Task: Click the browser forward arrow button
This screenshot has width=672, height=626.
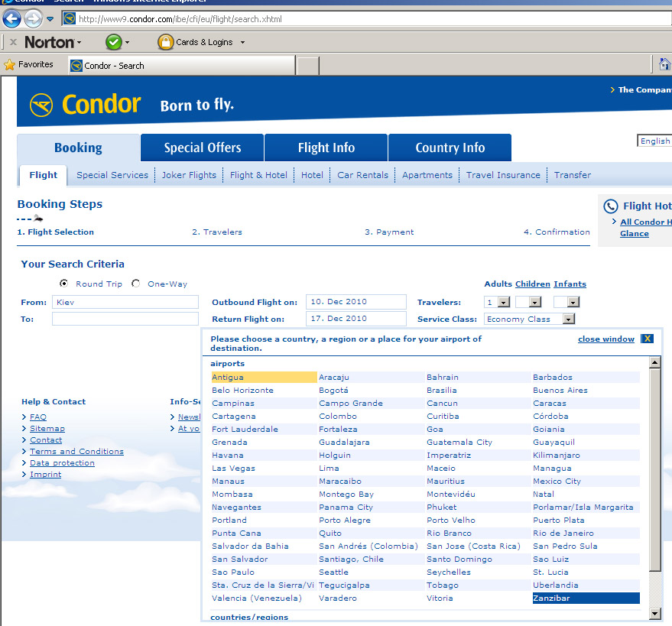Action: tap(32, 19)
